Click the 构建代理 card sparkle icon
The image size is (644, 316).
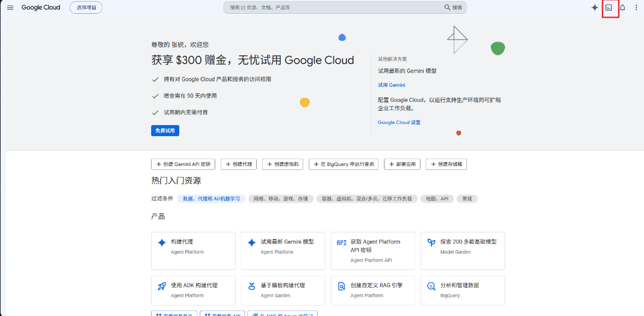162,243
